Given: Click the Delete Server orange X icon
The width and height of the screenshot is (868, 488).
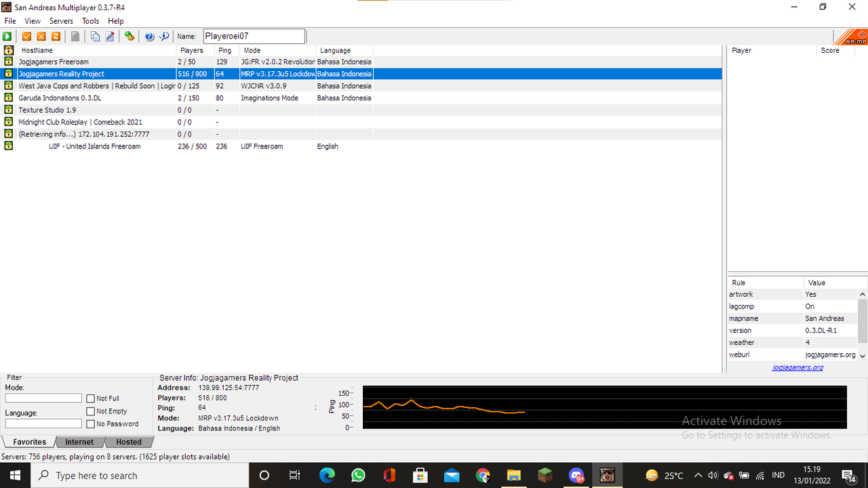Looking at the screenshot, I should [x=41, y=37].
